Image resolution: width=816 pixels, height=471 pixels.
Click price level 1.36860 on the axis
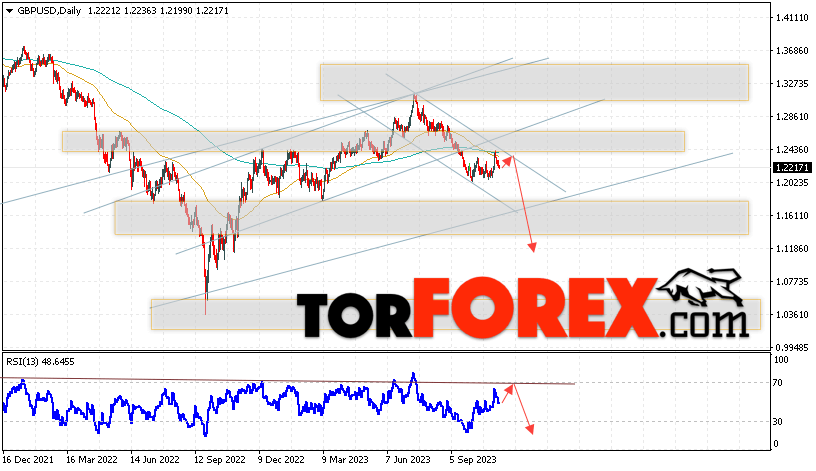coord(792,50)
